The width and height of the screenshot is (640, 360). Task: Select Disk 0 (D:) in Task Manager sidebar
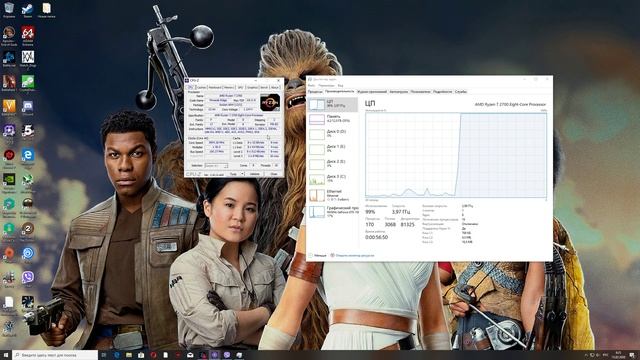[333, 134]
